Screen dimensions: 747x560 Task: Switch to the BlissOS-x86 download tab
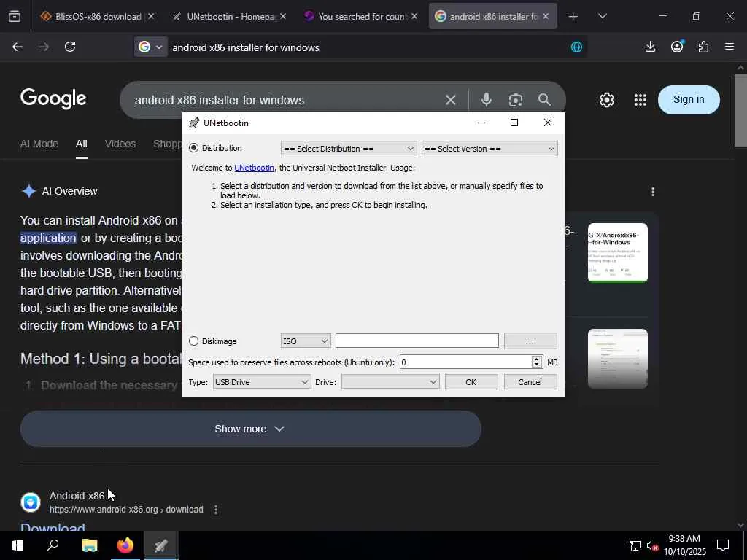[91, 16]
